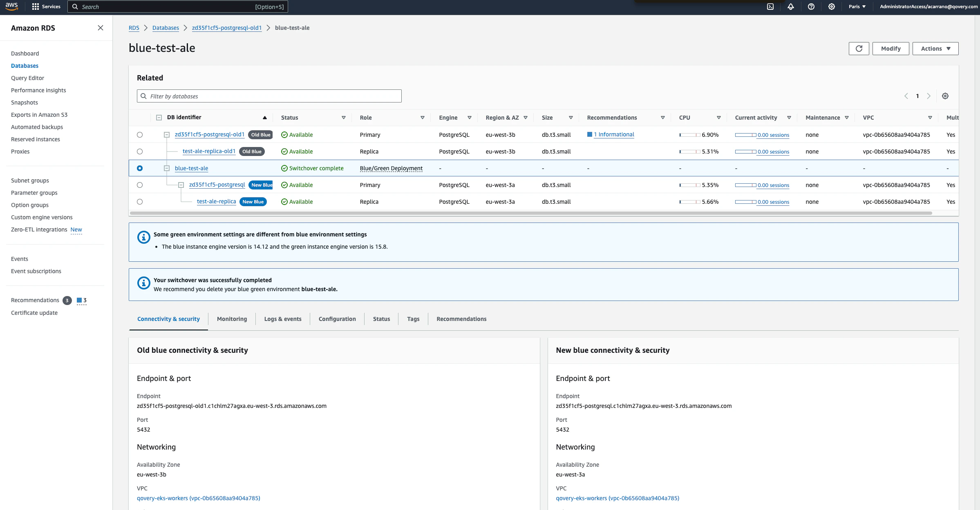Open the Actions dropdown

point(935,49)
